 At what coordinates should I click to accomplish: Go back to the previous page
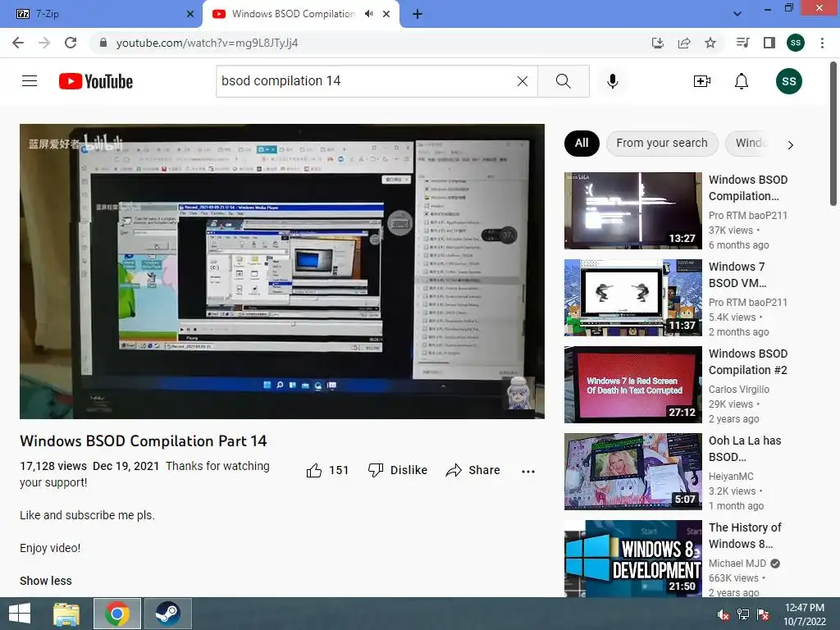[18, 43]
